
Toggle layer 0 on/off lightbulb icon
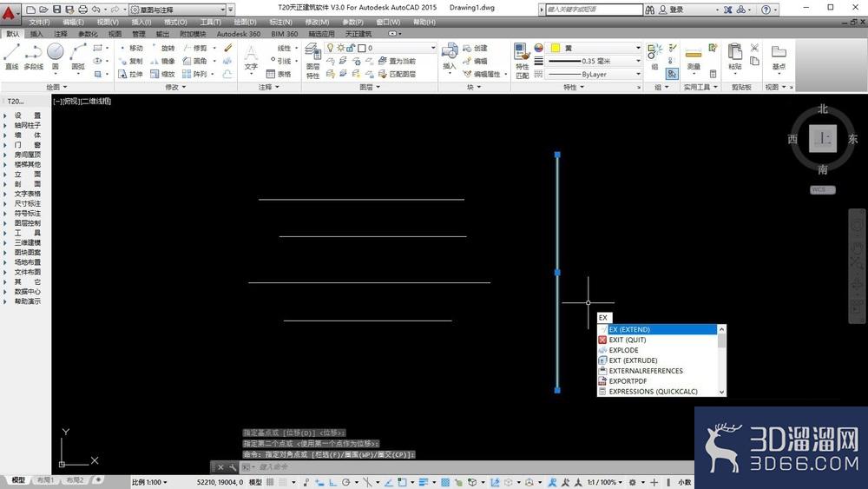(x=331, y=48)
